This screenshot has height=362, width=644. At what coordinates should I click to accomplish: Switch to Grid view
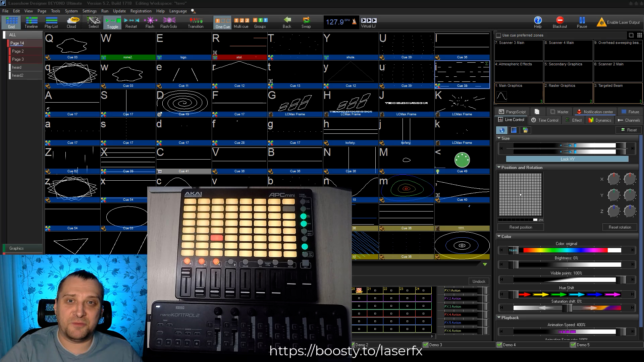coord(11,22)
